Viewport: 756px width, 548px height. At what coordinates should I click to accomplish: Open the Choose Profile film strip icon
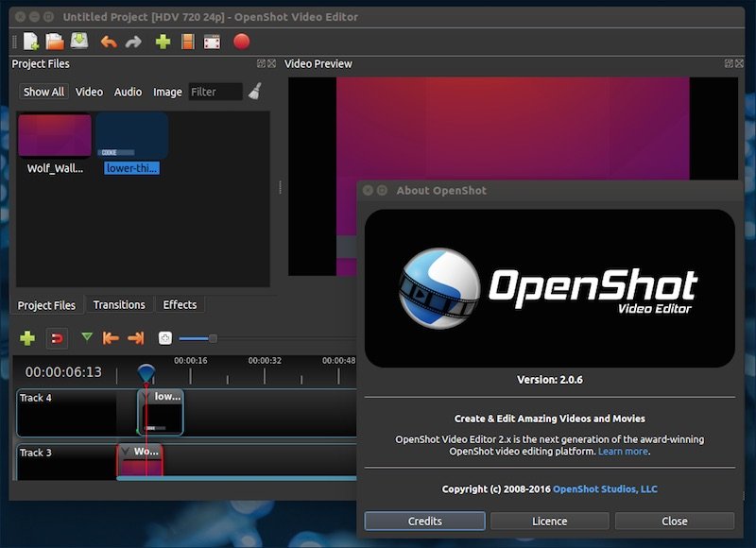click(187, 42)
